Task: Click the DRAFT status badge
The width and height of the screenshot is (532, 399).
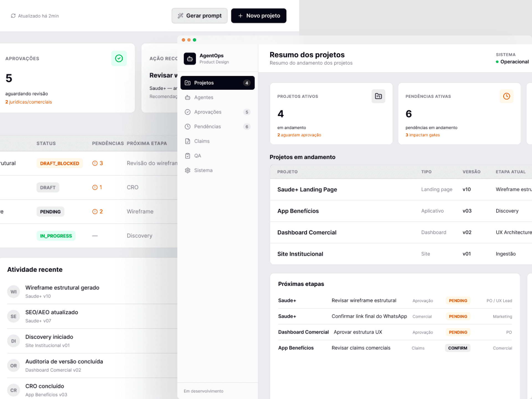Action: point(48,188)
